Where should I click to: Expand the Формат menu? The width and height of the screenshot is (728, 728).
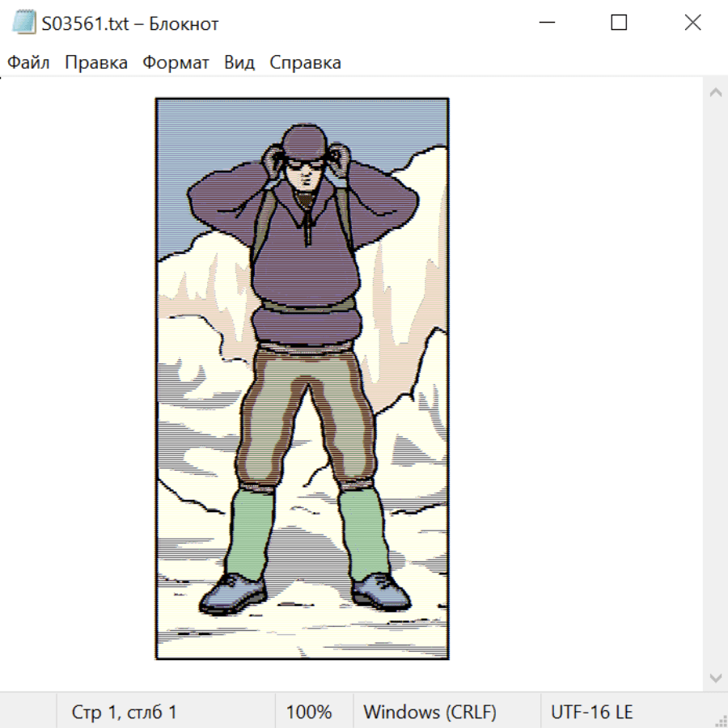pyautogui.click(x=176, y=63)
